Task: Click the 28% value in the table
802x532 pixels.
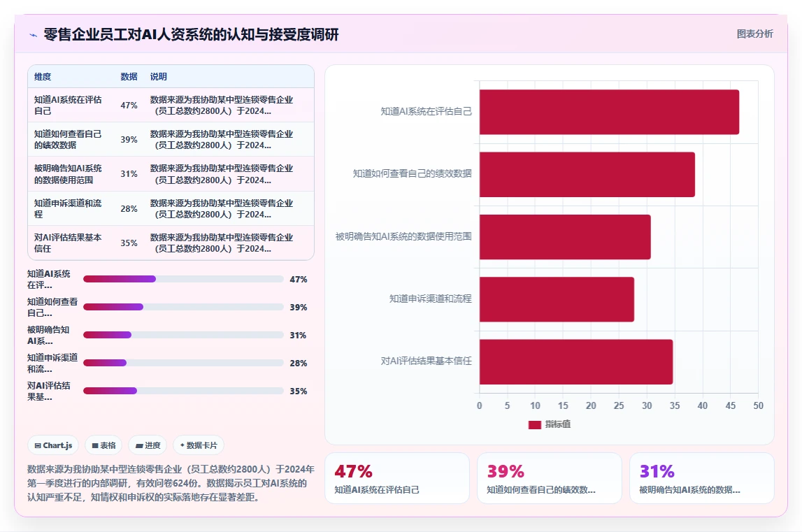Action: pyautogui.click(x=129, y=209)
